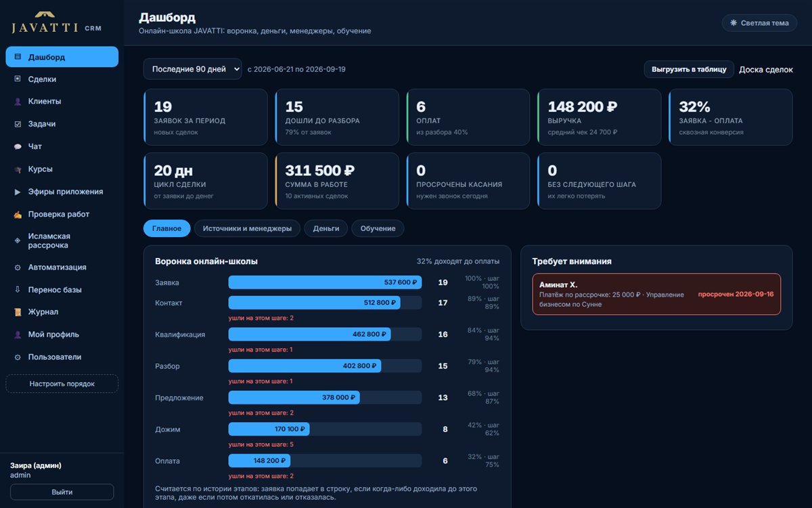The image size is (812, 508).
Task: Go to Клиенты in sidebar
Action: coord(62,102)
